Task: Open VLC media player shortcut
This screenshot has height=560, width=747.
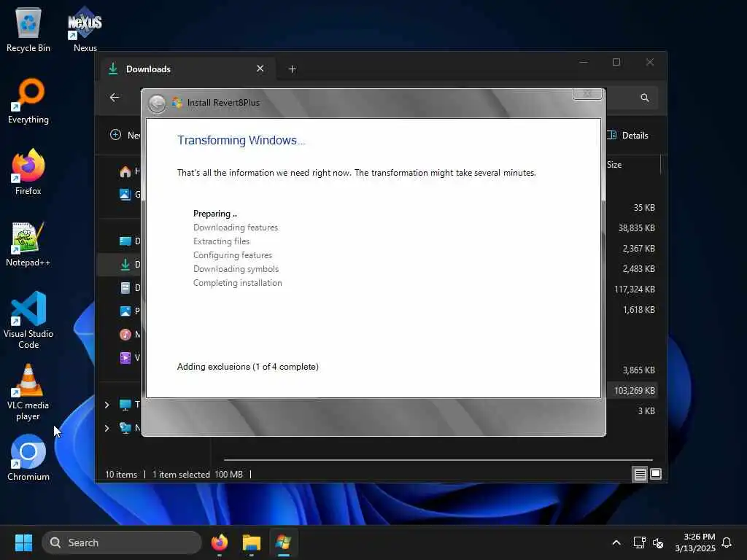Action: [28, 392]
